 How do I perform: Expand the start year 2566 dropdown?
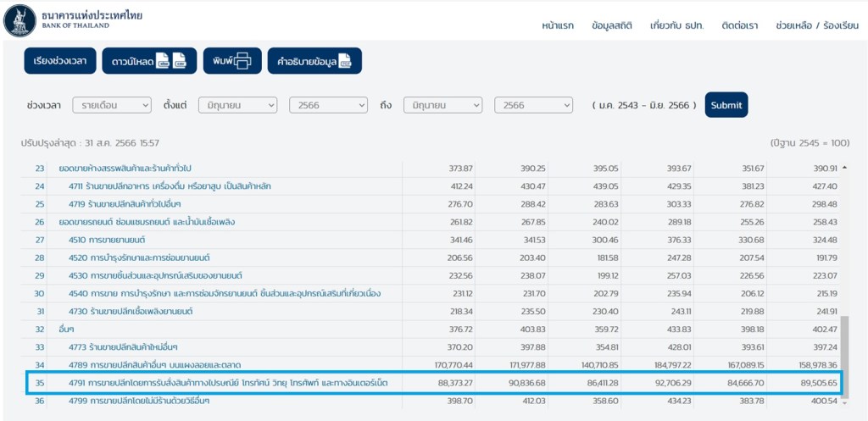(x=328, y=105)
